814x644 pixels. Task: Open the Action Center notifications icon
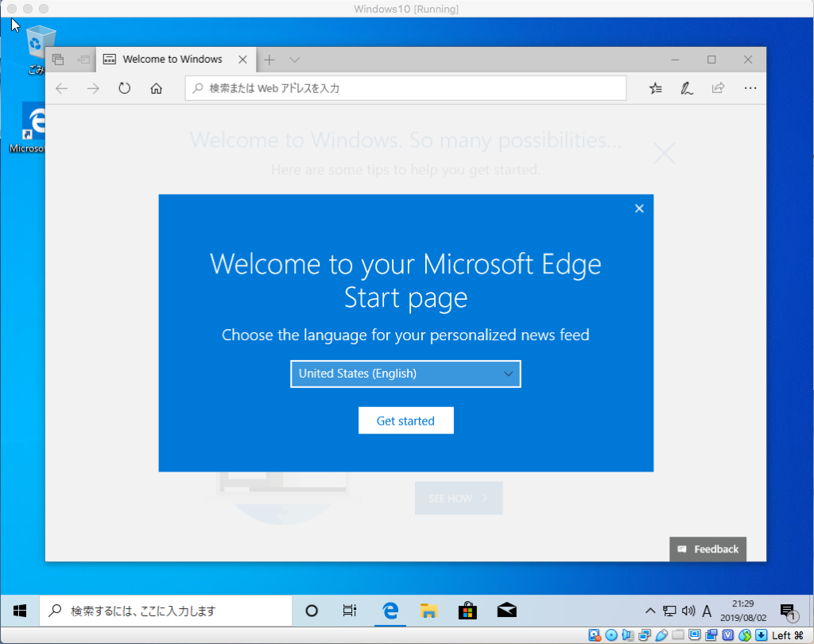788,611
